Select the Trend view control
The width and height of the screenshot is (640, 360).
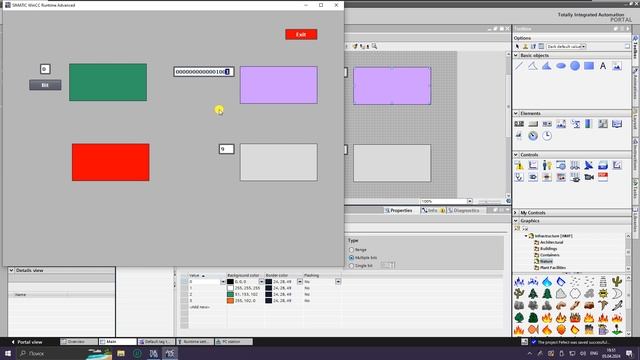coord(533,165)
